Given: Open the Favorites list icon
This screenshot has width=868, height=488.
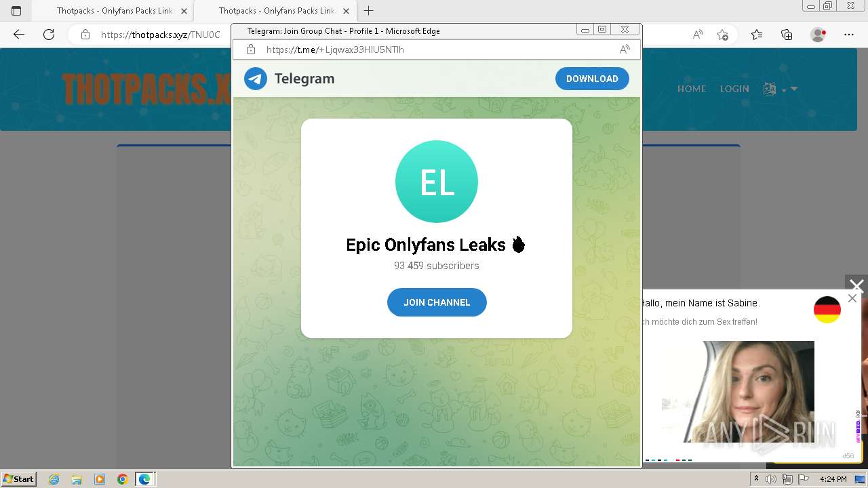Looking at the screenshot, I should 757,35.
